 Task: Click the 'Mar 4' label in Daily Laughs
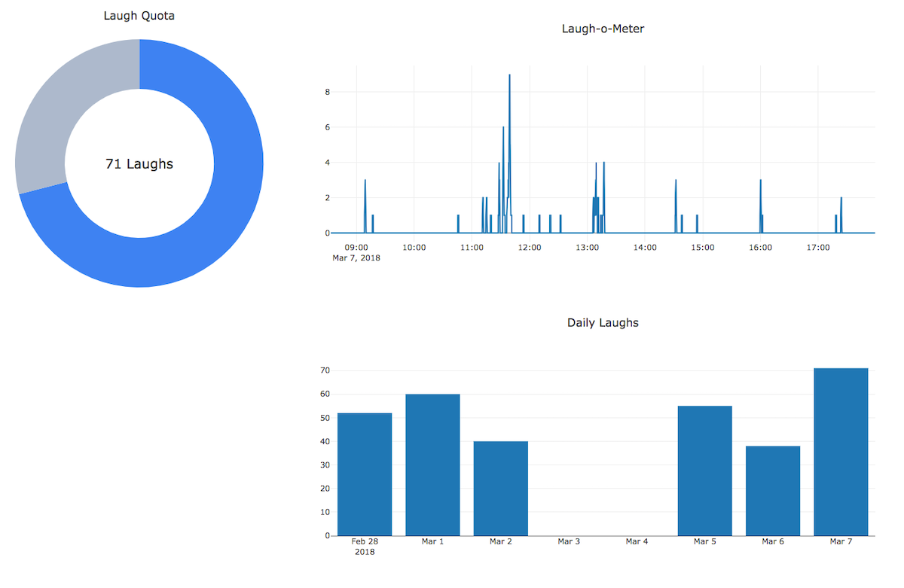[x=637, y=541]
